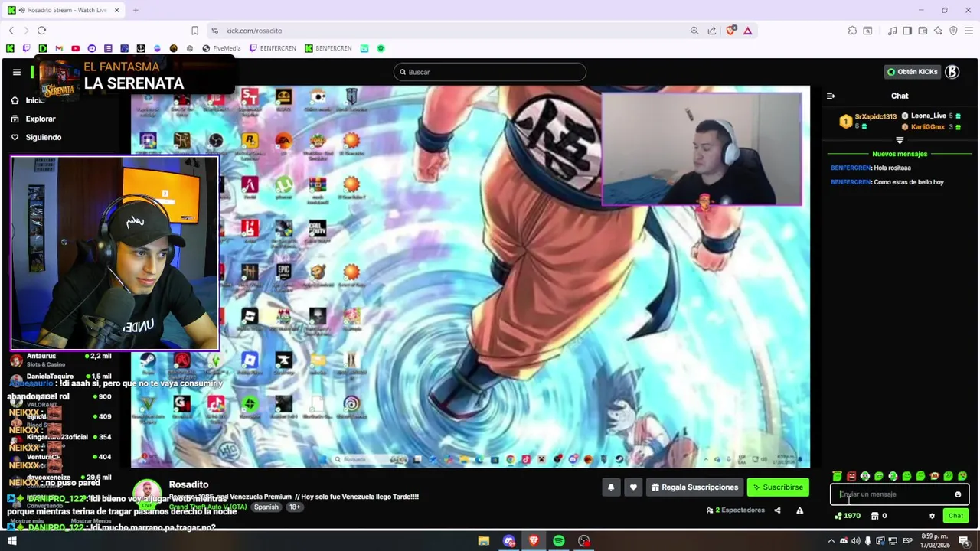Click the 18+ tag under stream title
Screen dimensions: 980x551
point(295,507)
